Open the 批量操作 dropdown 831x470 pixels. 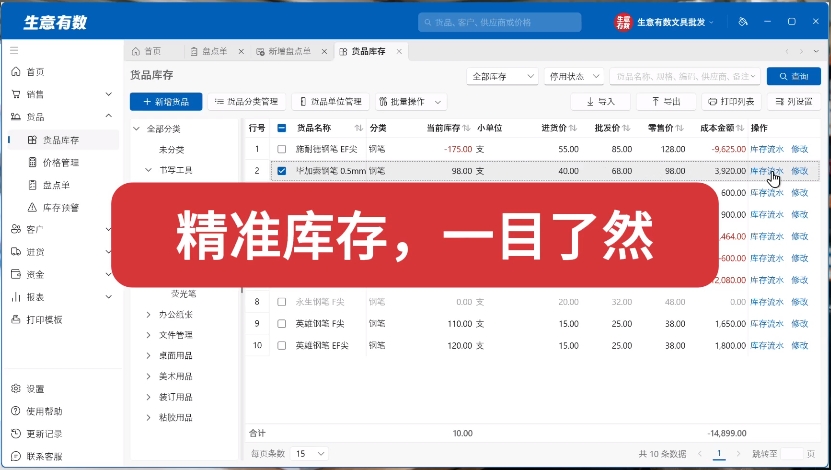tap(411, 102)
